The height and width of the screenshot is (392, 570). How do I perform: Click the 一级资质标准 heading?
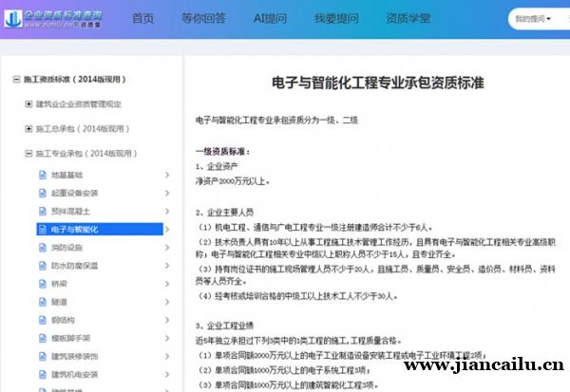tap(223, 152)
